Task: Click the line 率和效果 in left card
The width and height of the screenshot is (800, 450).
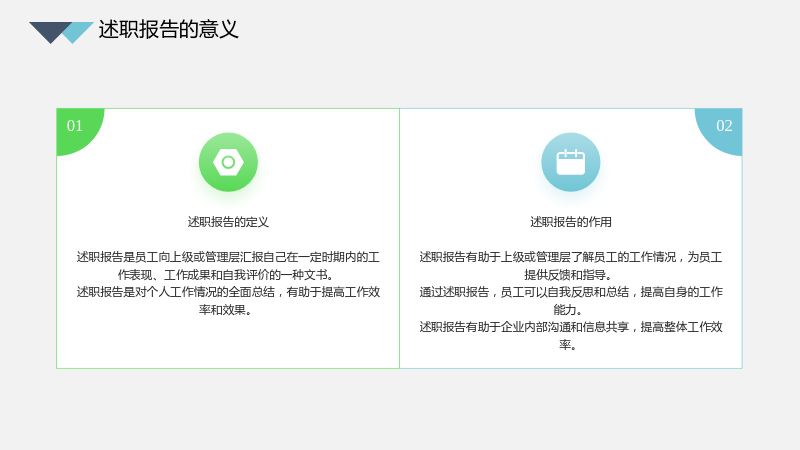Action: click(x=225, y=310)
